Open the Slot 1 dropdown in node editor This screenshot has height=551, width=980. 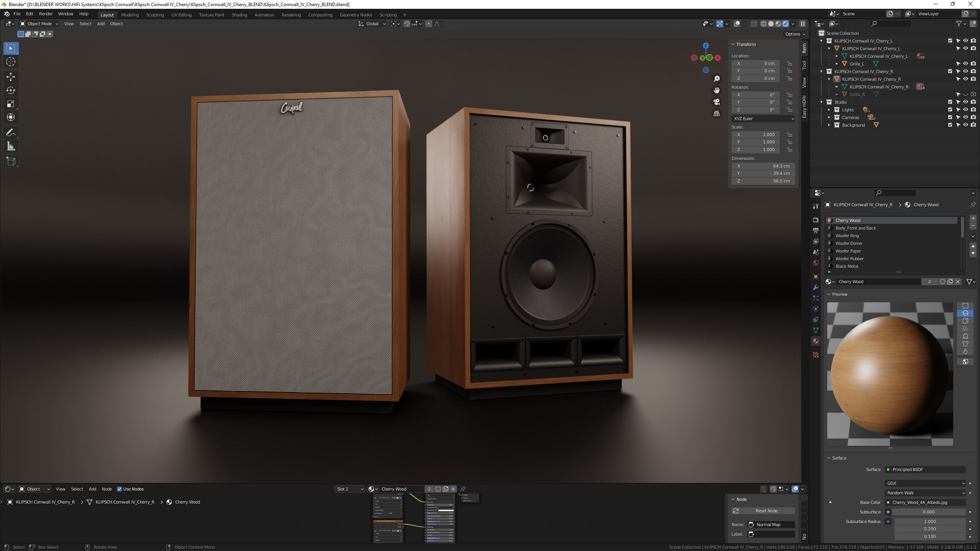[349, 489]
